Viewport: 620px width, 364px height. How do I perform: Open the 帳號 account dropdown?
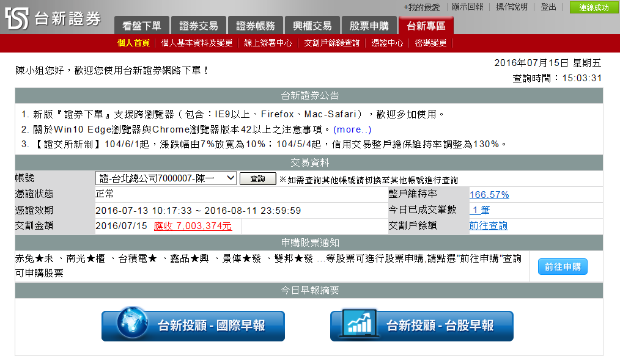(166, 178)
